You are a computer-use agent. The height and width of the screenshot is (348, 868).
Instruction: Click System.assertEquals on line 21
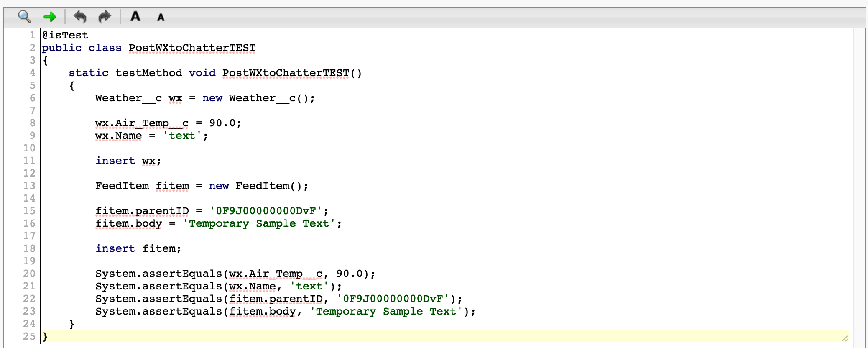tap(158, 287)
